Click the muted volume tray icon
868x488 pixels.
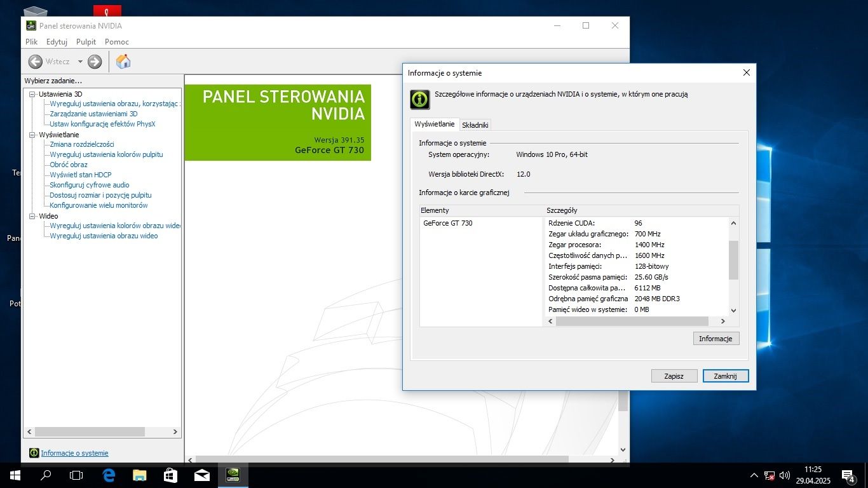pyautogui.click(x=785, y=475)
